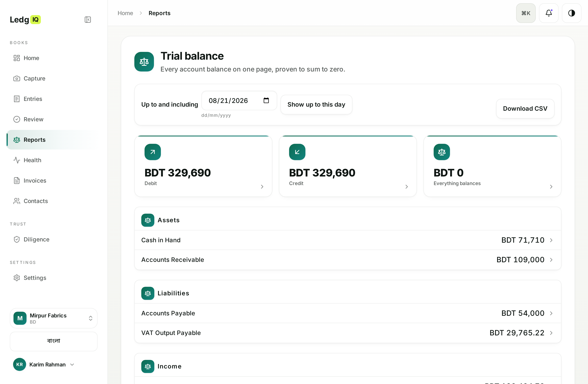Collapse the sidebar panel icon

tap(88, 20)
